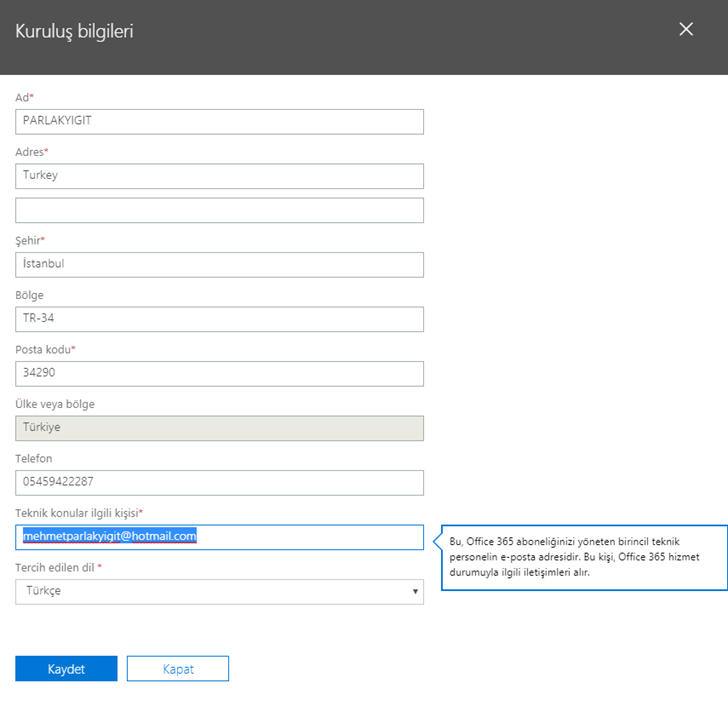The height and width of the screenshot is (706, 728).
Task: Close the Kuruluş bilgileri dialog with X
Action: (x=686, y=29)
